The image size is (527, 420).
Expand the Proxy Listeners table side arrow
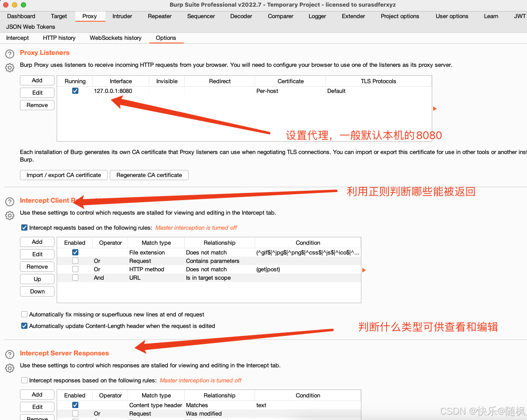coord(434,108)
